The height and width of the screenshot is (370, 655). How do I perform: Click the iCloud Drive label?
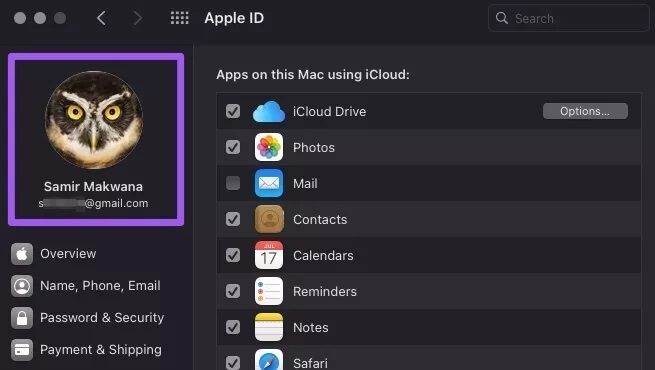330,112
